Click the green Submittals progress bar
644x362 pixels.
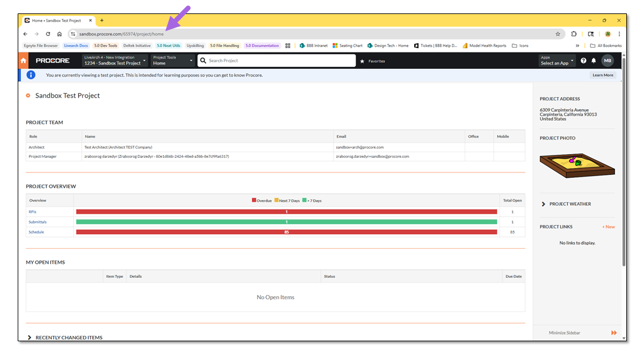(x=286, y=222)
